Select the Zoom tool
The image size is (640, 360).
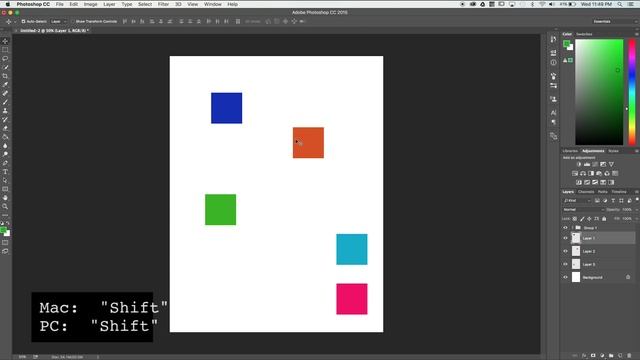pos(5,206)
